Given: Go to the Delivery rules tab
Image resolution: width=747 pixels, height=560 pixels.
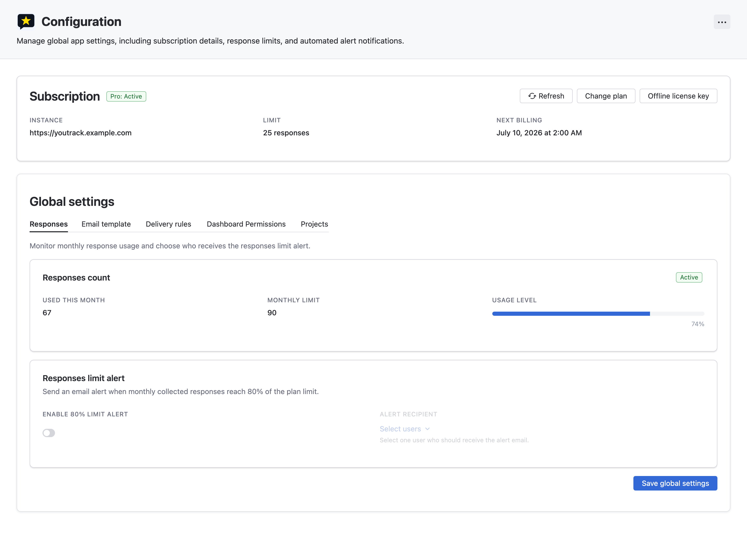Looking at the screenshot, I should coord(169,224).
